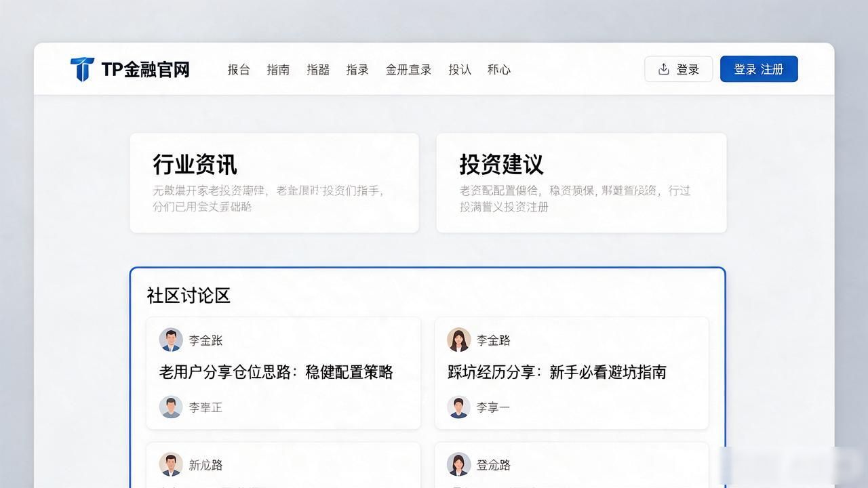Click 李享一's avatar icon
The width and height of the screenshot is (868, 488).
[459, 407]
